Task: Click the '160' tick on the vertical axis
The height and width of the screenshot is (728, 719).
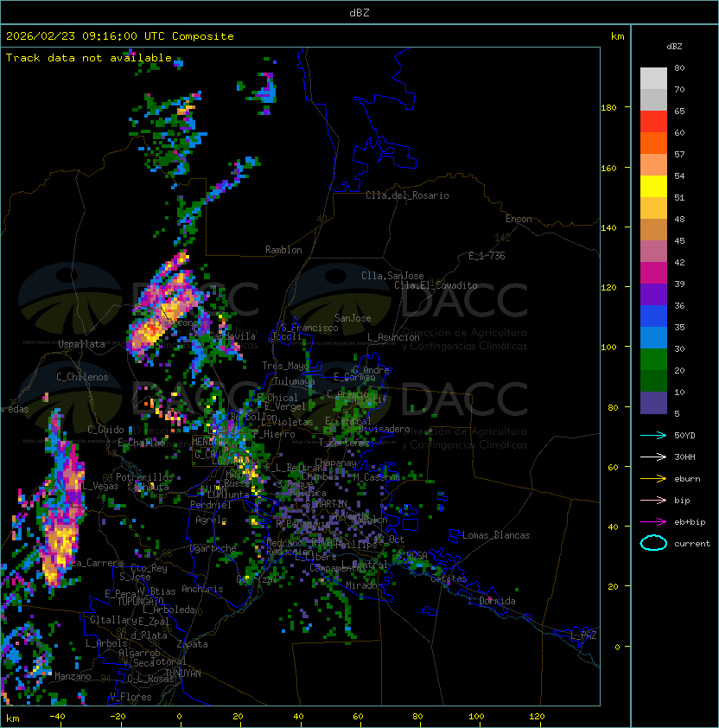Action: point(608,168)
